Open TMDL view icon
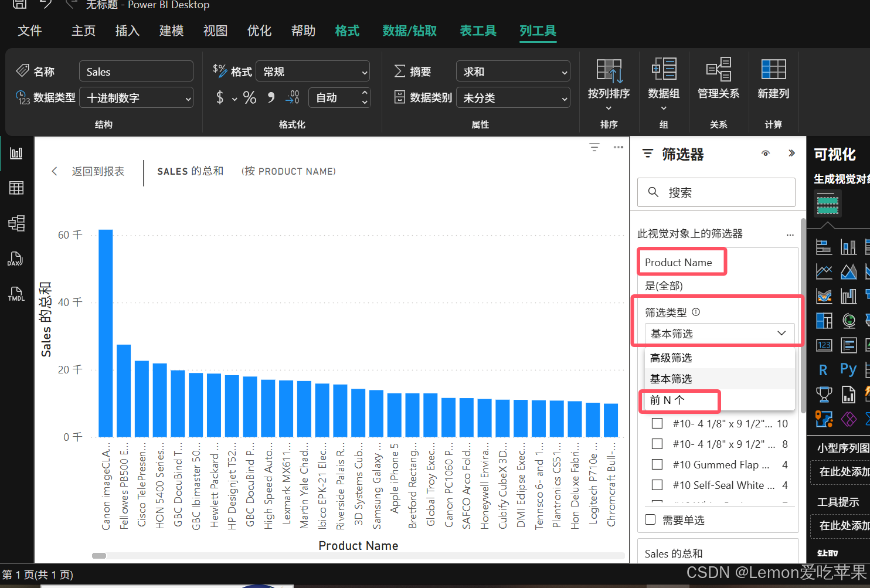Screen dimensions: 870x588 (16, 294)
